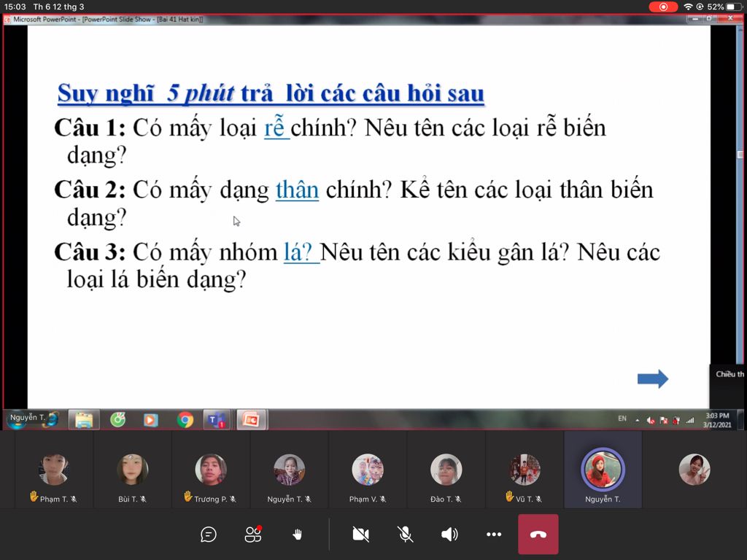747x560 pixels.
Task: Tap the red screen recording indicator
Action: 663,7
